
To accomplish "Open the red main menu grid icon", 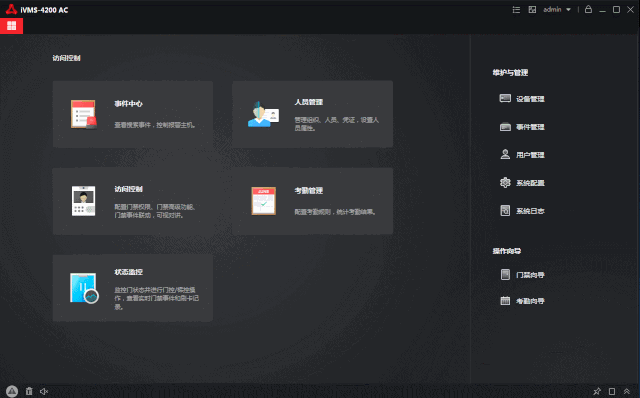I will [11, 26].
